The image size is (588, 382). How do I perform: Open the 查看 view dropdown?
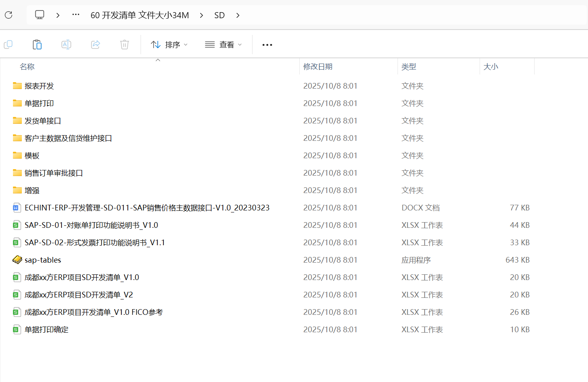pyautogui.click(x=223, y=45)
